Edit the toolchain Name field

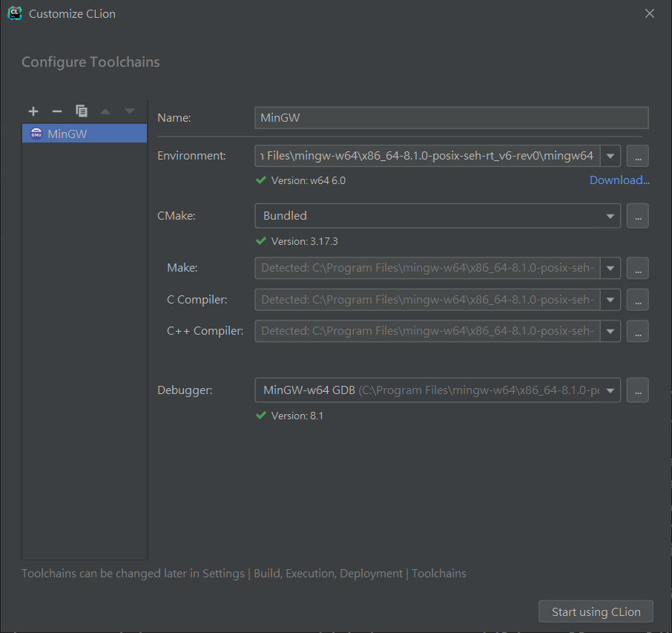coord(451,118)
